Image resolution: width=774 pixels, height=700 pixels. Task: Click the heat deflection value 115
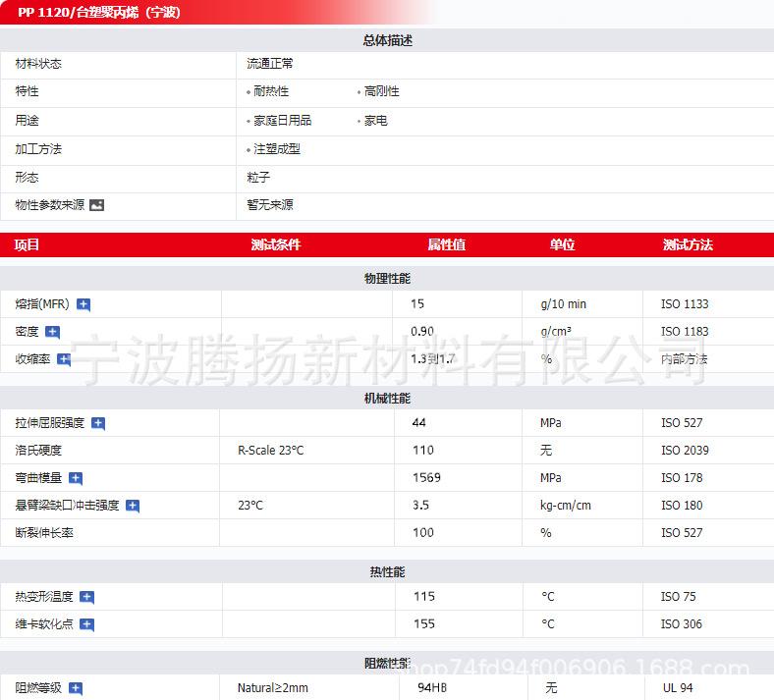point(424,596)
